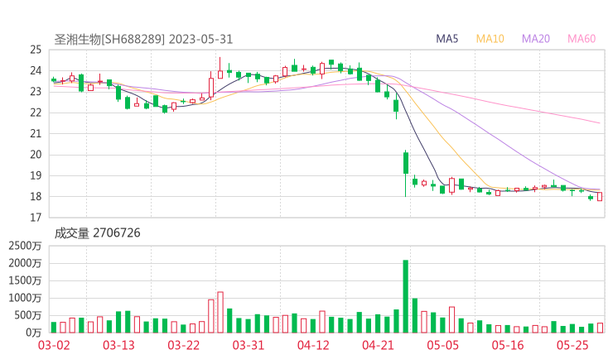613x364 pixels.
Task: Click the 1000万 volume axis label
Action: 25,298
